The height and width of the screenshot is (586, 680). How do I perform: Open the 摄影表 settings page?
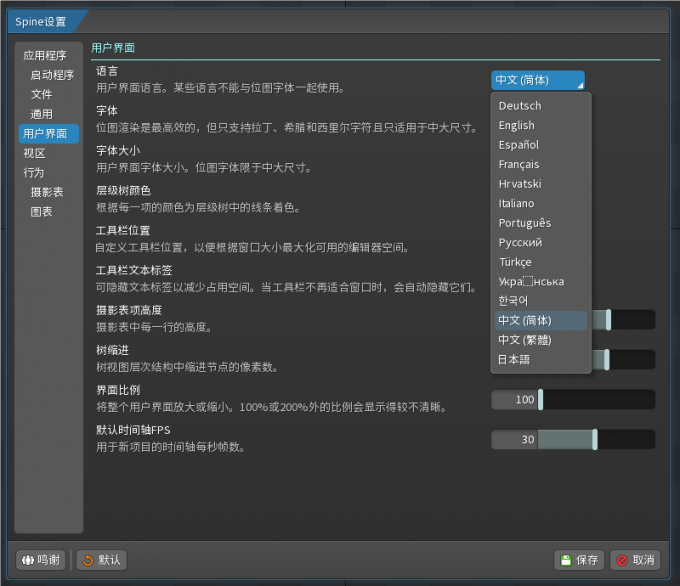[x=47, y=192]
